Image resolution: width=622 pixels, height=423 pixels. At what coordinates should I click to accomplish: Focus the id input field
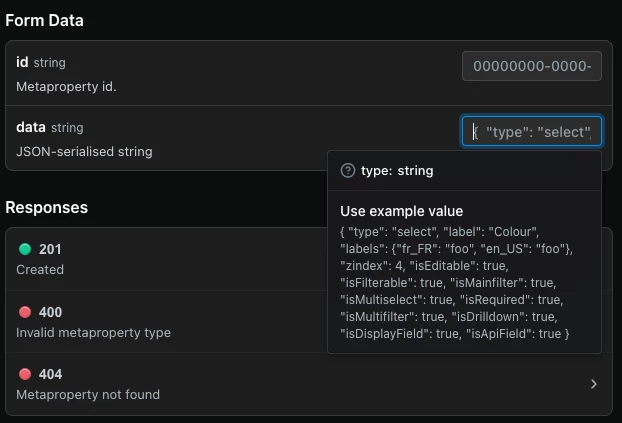(531, 66)
